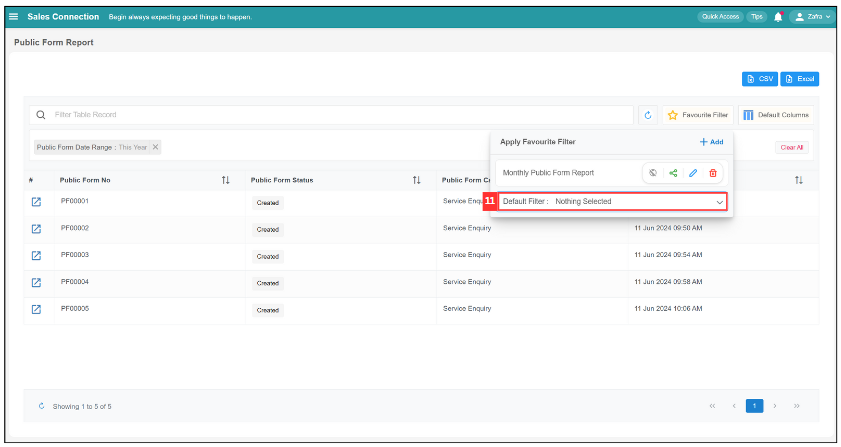This screenshot has width=841, height=447.
Task: Open the notifications bell
Action: (778, 17)
